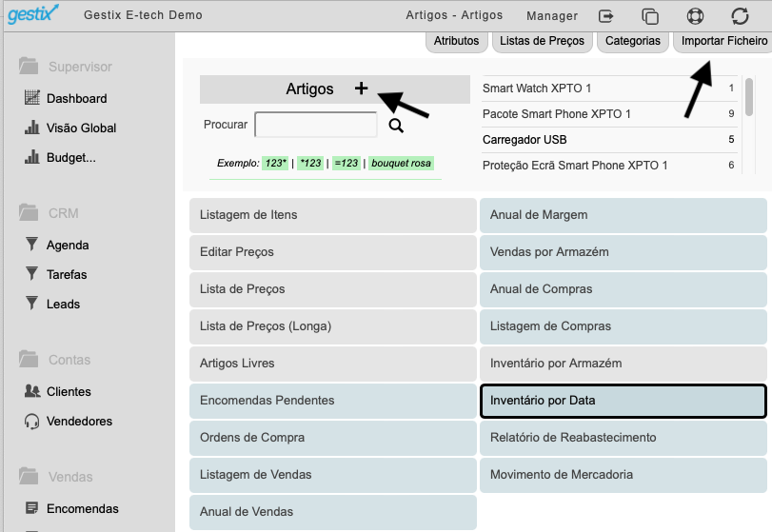Click the Manager user label
Image resolution: width=772 pixels, height=532 pixels.
tap(552, 16)
